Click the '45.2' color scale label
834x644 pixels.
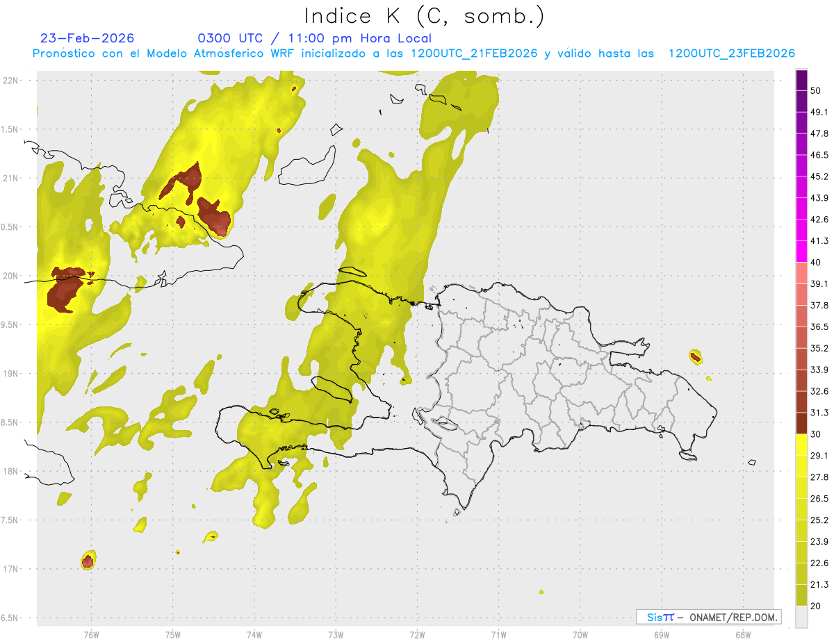(x=819, y=176)
